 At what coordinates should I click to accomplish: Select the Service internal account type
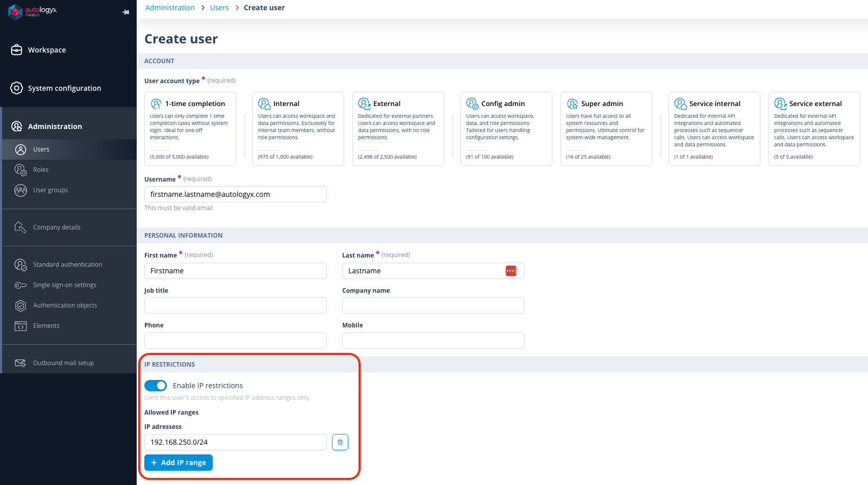(714, 129)
